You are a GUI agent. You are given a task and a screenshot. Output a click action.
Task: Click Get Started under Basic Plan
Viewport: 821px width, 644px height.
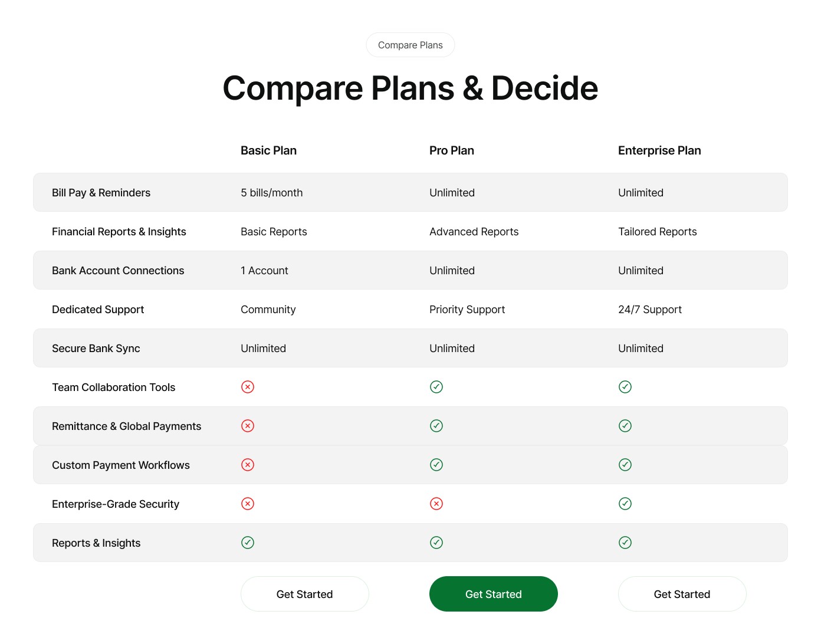[x=305, y=594]
